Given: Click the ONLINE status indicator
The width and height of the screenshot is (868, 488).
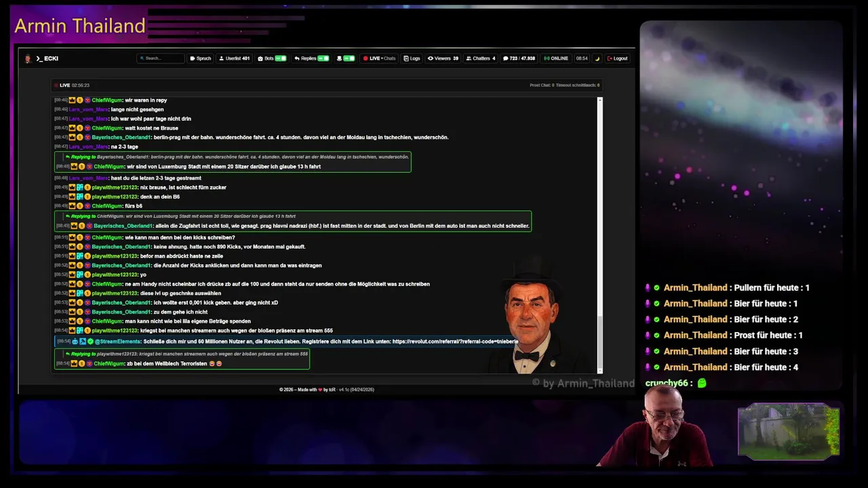Looking at the screenshot, I should [x=556, y=58].
